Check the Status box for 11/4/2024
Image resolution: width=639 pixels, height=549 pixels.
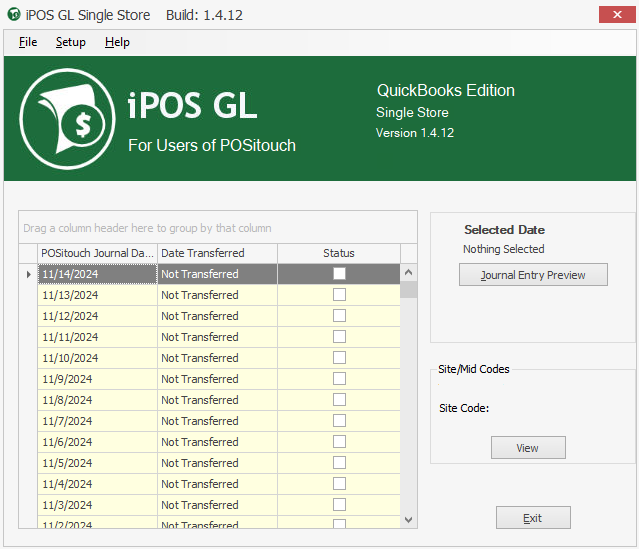339,484
